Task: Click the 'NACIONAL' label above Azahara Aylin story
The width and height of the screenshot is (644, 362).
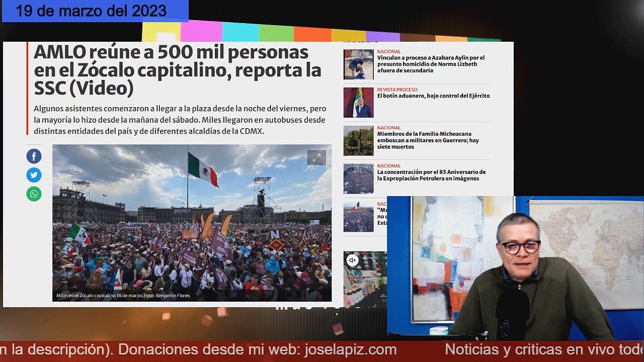Action: tap(389, 51)
